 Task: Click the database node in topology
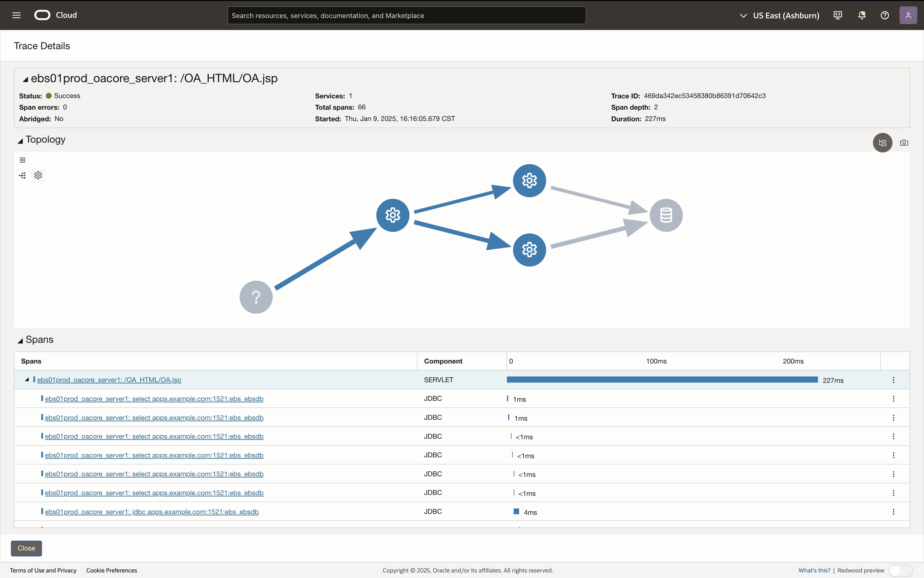click(x=666, y=215)
